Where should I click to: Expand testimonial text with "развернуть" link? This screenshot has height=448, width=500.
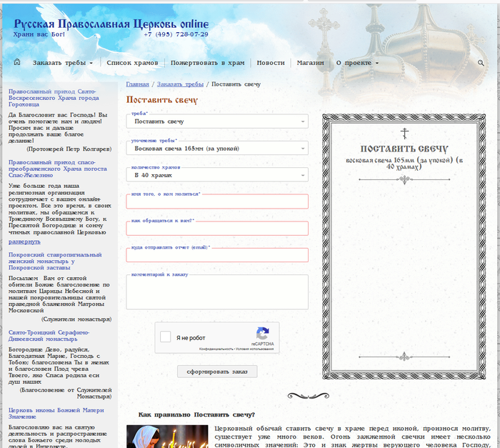click(x=24, y=242)
